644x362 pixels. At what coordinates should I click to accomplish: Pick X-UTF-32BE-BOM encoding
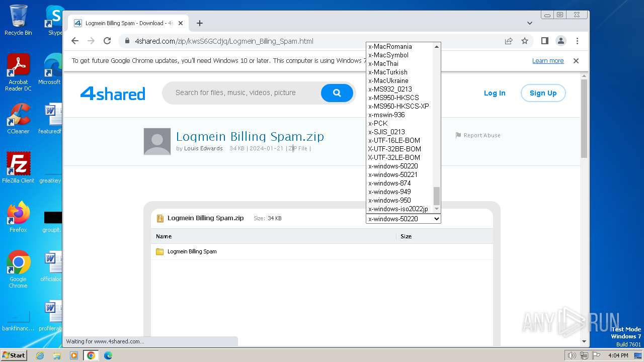(x=399, y=149)
